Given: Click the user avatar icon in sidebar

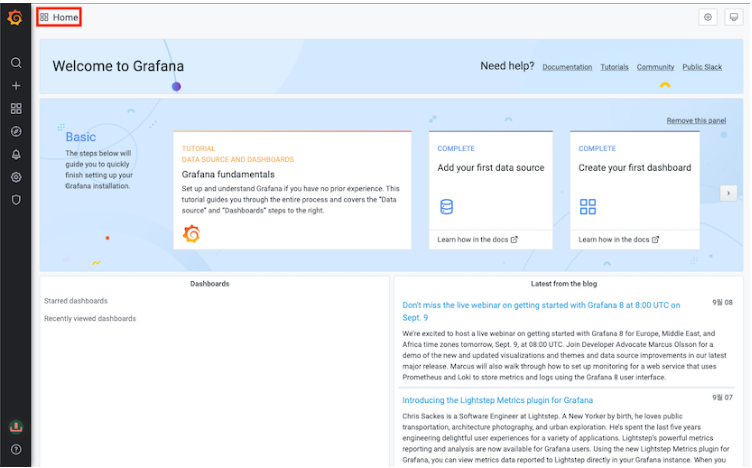Looking at the screenshot, I should pyautogui.click(x=16, y=426).
